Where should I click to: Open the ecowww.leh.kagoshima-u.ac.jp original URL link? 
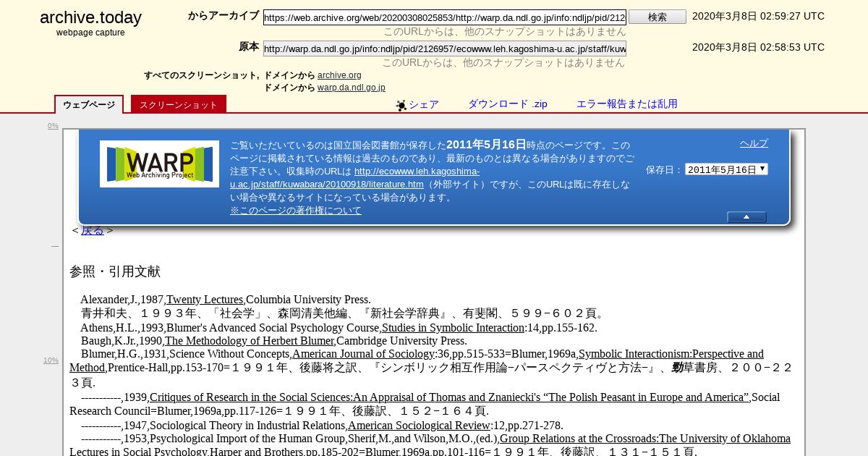(354, 178)
